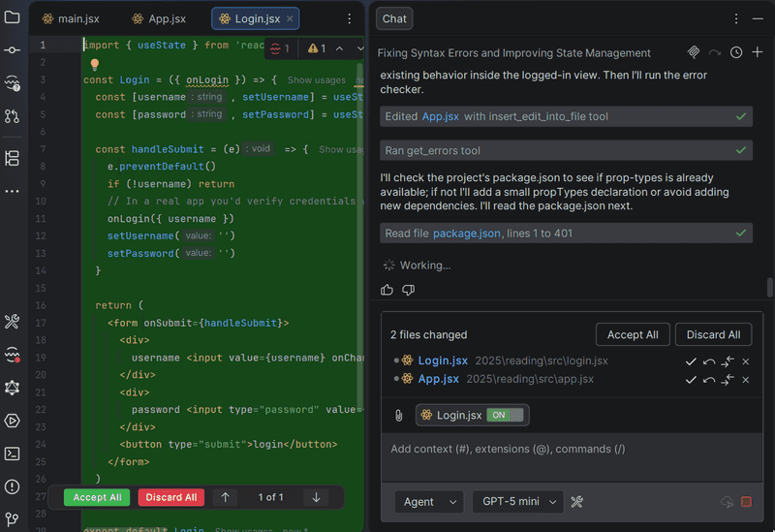Discard All changes in the editor bar
This screenshot has height=532, width=775.
(x=171, y=497)
